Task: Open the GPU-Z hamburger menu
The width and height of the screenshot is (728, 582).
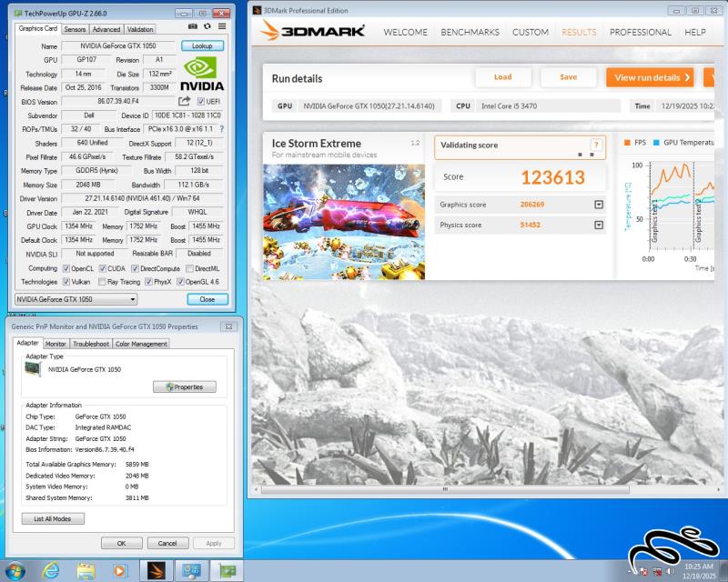Action: [221, 28]
